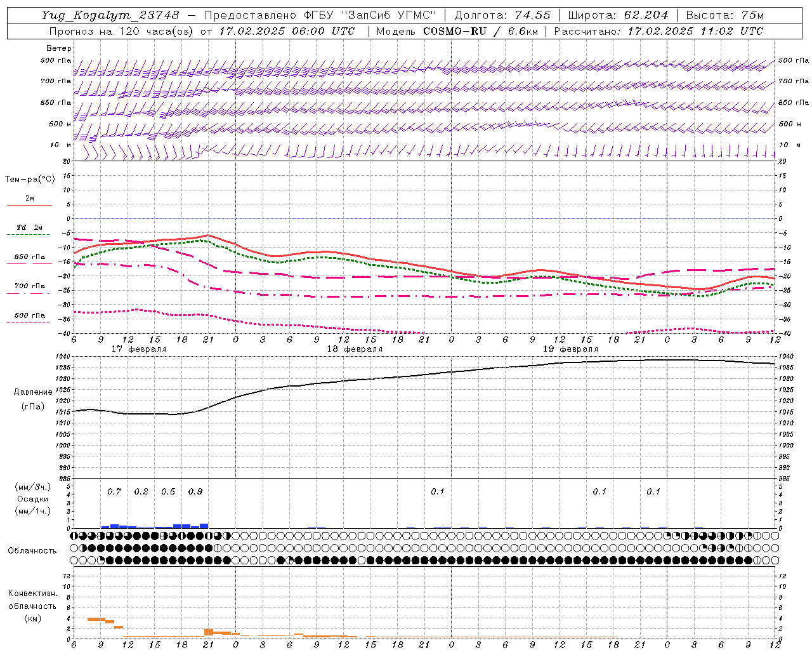Viewport: 812px width, 650px height.
Task: Click the (гПа) unit under Давление
Action: (32, 406)
